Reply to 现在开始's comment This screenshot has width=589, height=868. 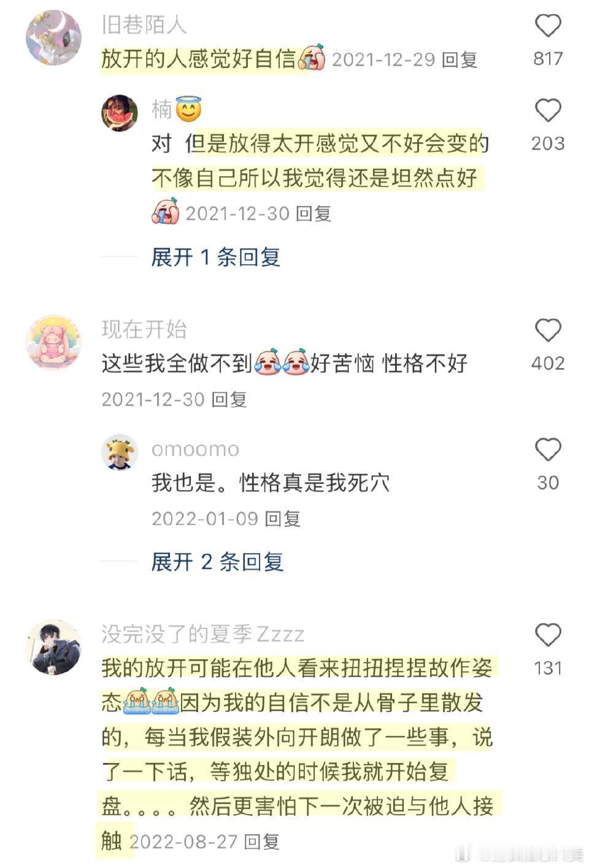(229, 399)
